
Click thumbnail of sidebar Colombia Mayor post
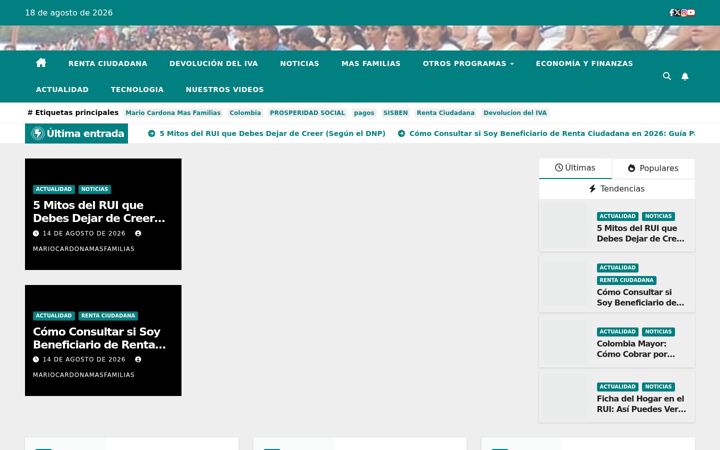(x=566, y=342)
